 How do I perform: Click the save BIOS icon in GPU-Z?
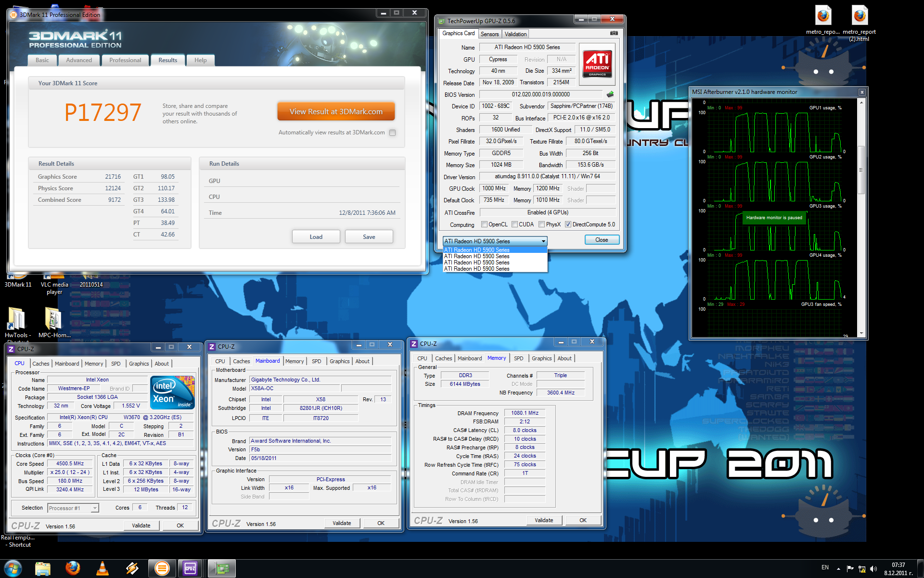(x=610, y=94)
